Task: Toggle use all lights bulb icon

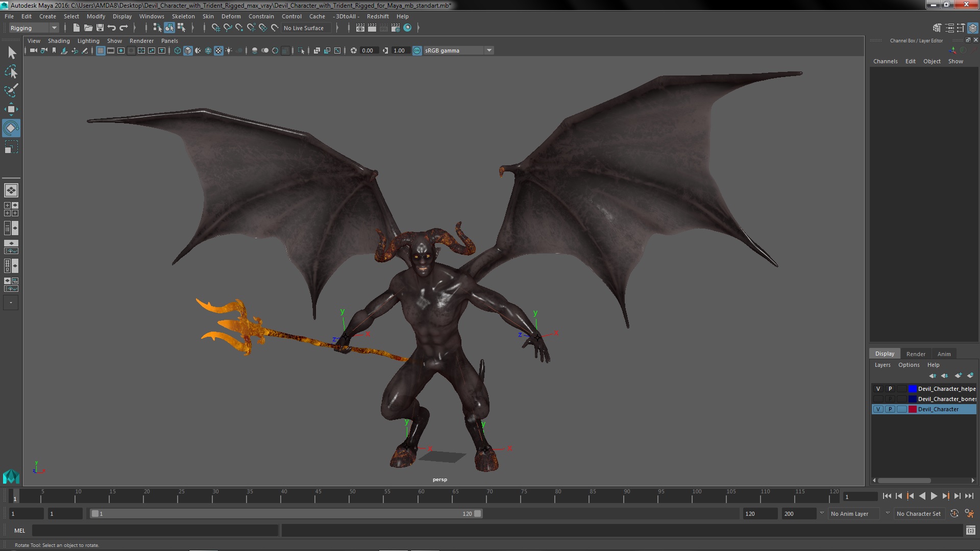Action: pos(229,51)
